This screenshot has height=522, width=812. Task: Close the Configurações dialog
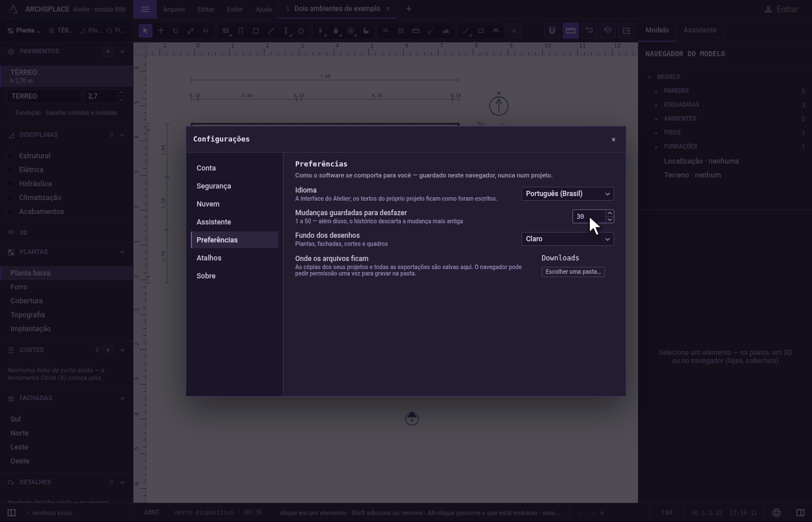(614, 140)
